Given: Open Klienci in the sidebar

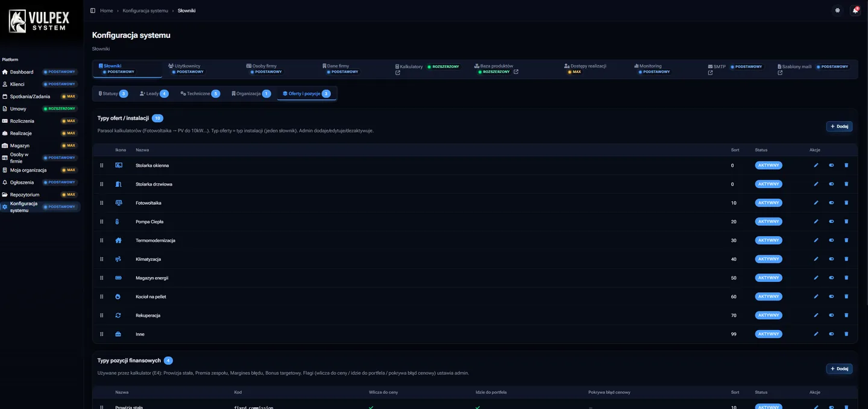Looking at the screenshot, I should pos(40,84).
